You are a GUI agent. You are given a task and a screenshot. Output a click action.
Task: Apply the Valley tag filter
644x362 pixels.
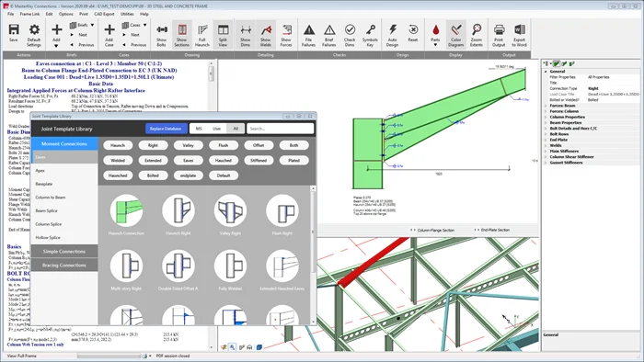(188, 145)
